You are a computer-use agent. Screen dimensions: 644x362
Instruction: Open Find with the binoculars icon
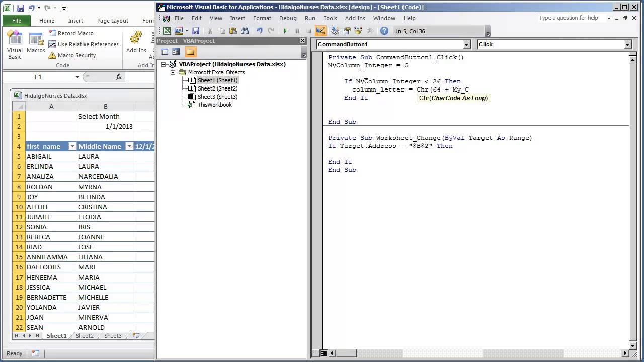point(245,31)
